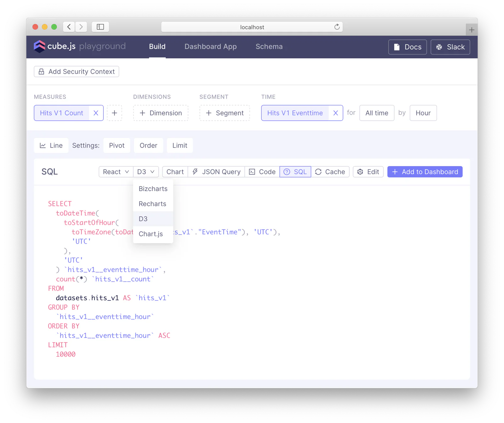This screenshot has height=423, width=504.
Task: Open the React framework dropdown
Action: [x=116, y=172]
